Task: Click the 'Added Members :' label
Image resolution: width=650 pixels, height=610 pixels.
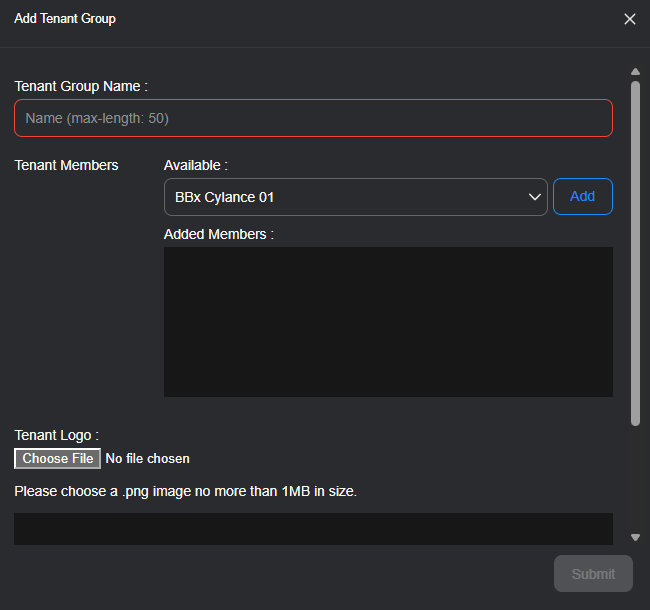Action: [219, 234]
